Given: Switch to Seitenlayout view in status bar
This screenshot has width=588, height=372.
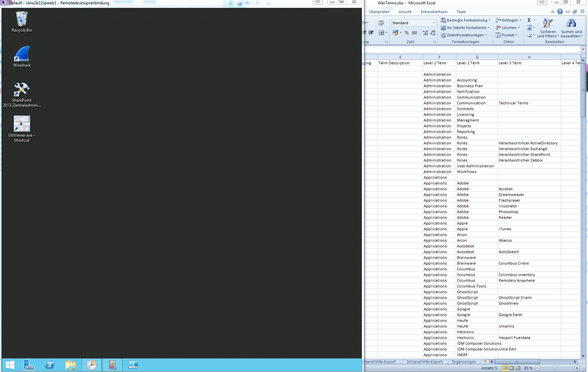Looking at the screenshot, I should [x=512, y=368].
